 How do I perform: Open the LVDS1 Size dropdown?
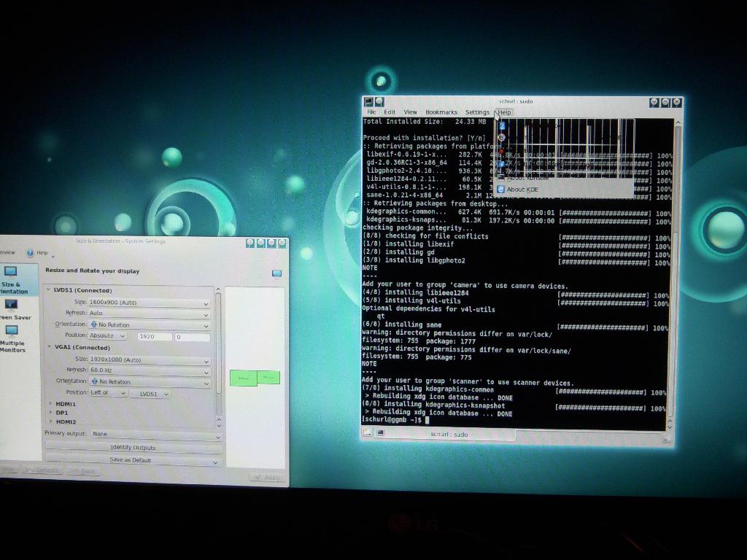tap(149, 303)
